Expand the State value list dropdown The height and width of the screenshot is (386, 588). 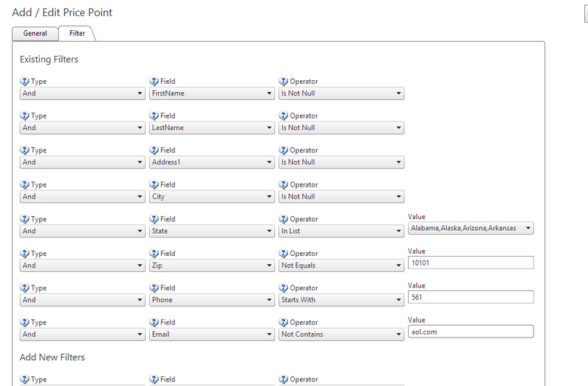pyautogui.click(x=470, y=228)
